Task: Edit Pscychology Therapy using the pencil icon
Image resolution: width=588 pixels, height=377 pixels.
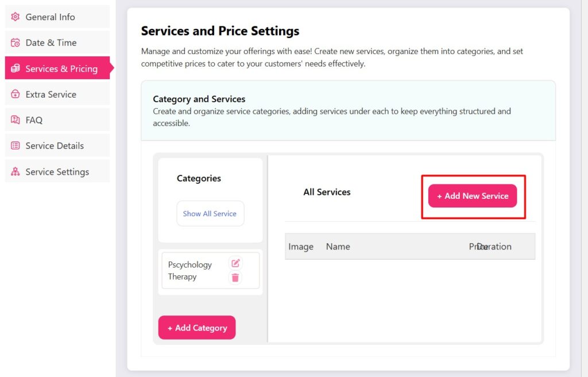Action: click(x=235, y=263)
